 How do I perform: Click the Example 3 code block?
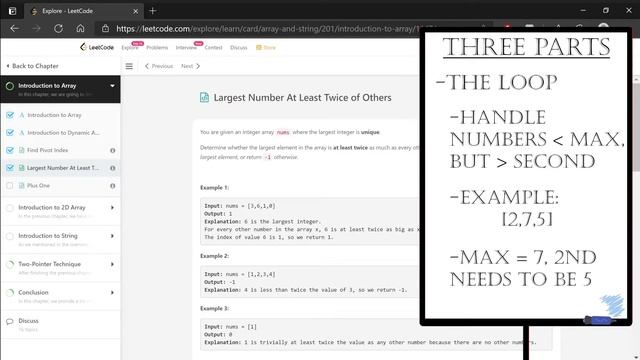click(376, 334)
